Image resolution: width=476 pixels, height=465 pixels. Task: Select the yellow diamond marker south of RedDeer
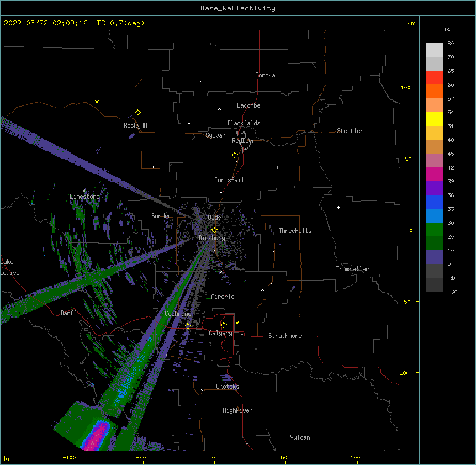[x=235, y=155]
